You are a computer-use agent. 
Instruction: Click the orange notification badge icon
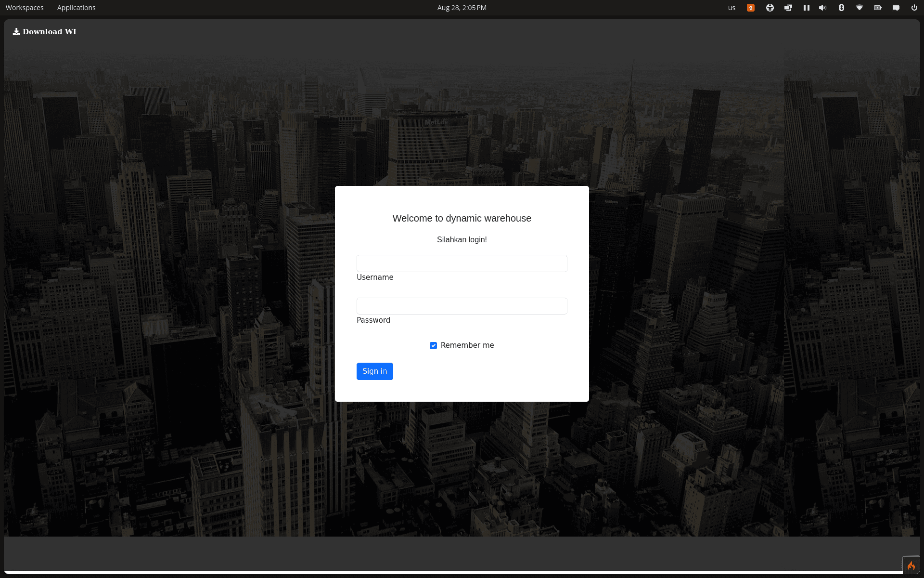tap(750, 8)
